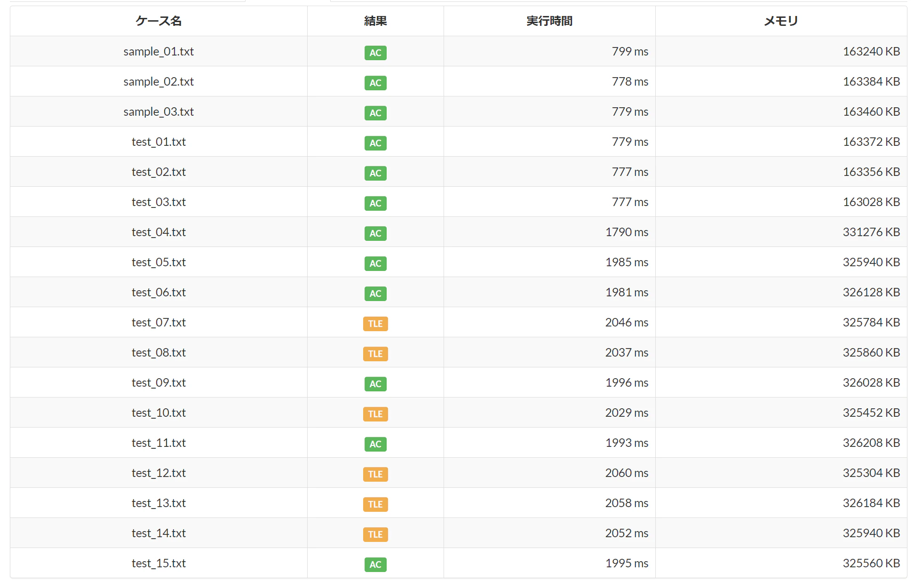Image resolution: width=914 pixels, height=588 pixels.
Task: Click the 326184 KB memory value
Action: (871, 503)
